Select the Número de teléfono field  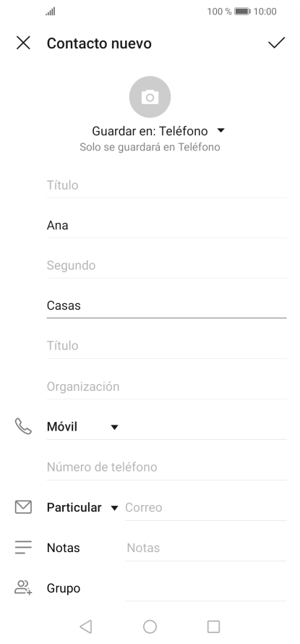coord(166,467)
